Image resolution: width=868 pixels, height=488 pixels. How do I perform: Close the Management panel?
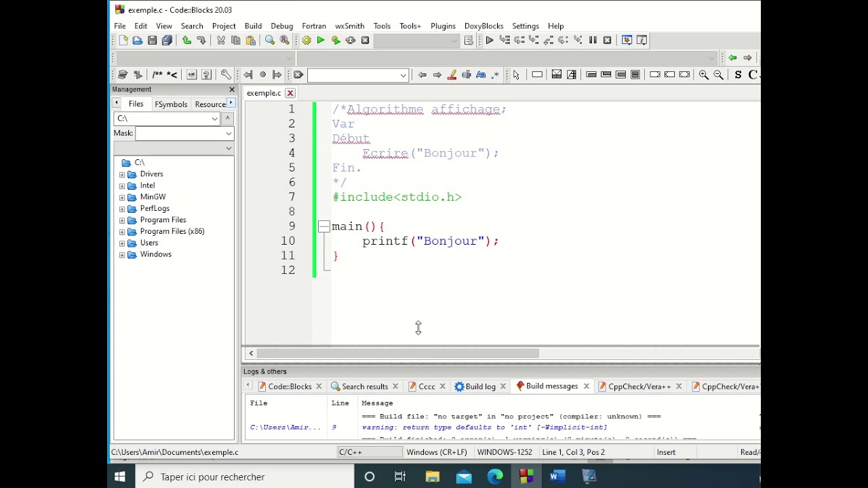tap(232, 89)
